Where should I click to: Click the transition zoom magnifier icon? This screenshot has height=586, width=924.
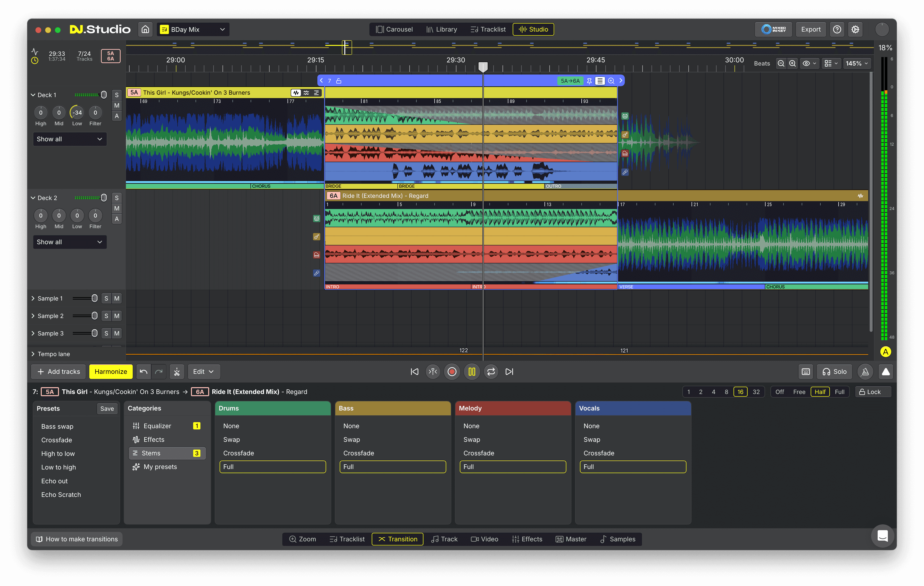611,81
